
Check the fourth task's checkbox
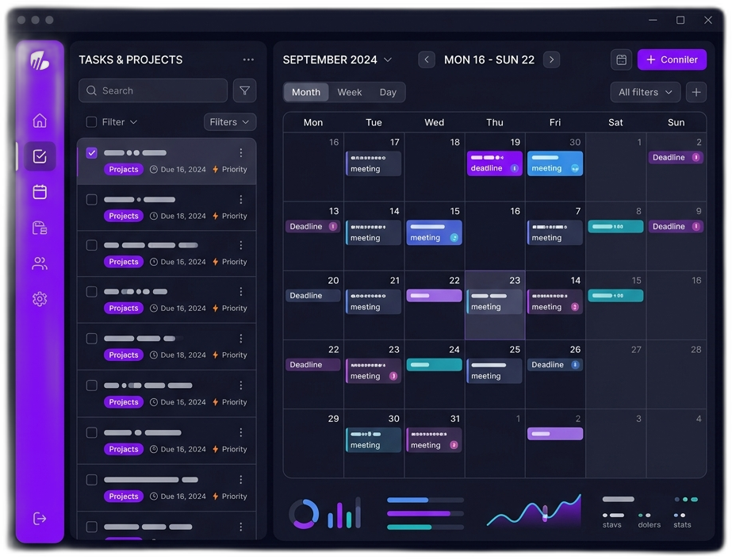point(91,291)
